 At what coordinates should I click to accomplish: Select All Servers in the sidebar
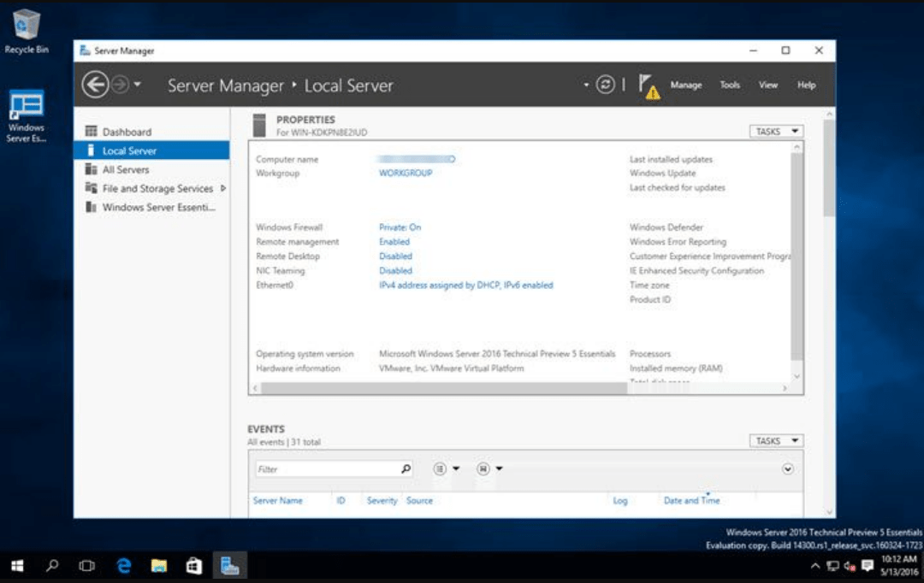click(x=126, y=169)
